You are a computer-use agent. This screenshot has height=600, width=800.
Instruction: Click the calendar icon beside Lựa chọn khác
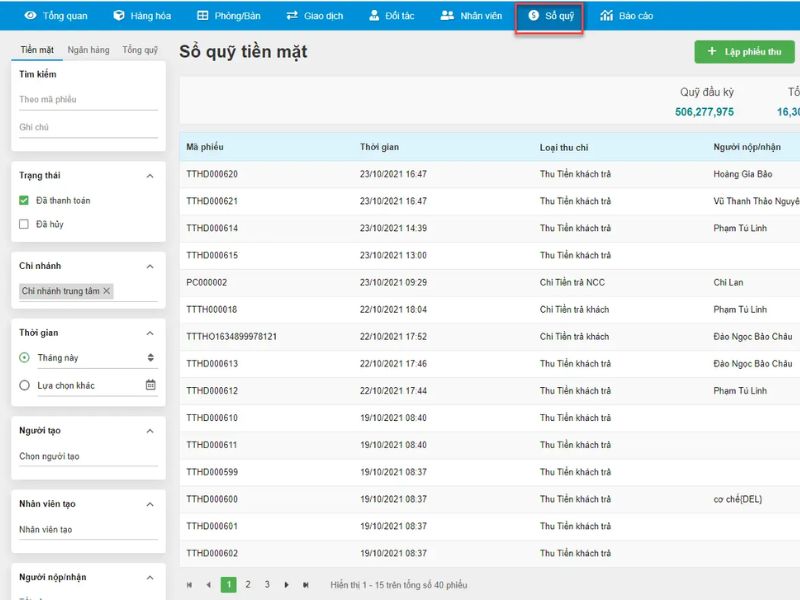pyautogui.click(x=151, y=385)
